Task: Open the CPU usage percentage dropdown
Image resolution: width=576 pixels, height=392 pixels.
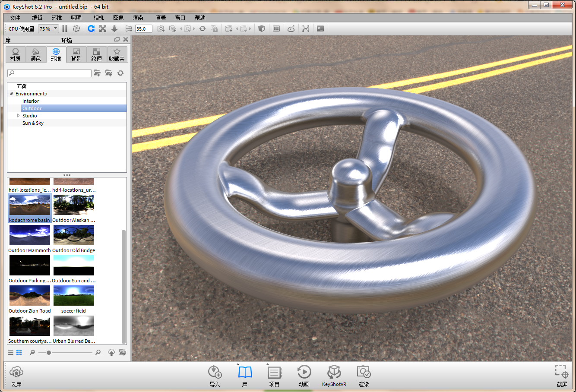Action: [x=48, y=29]
